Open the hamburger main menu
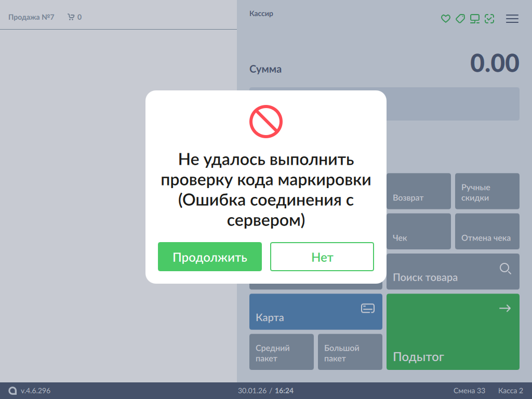The width and height of the screenshot is (532, 399). point(512,19)
